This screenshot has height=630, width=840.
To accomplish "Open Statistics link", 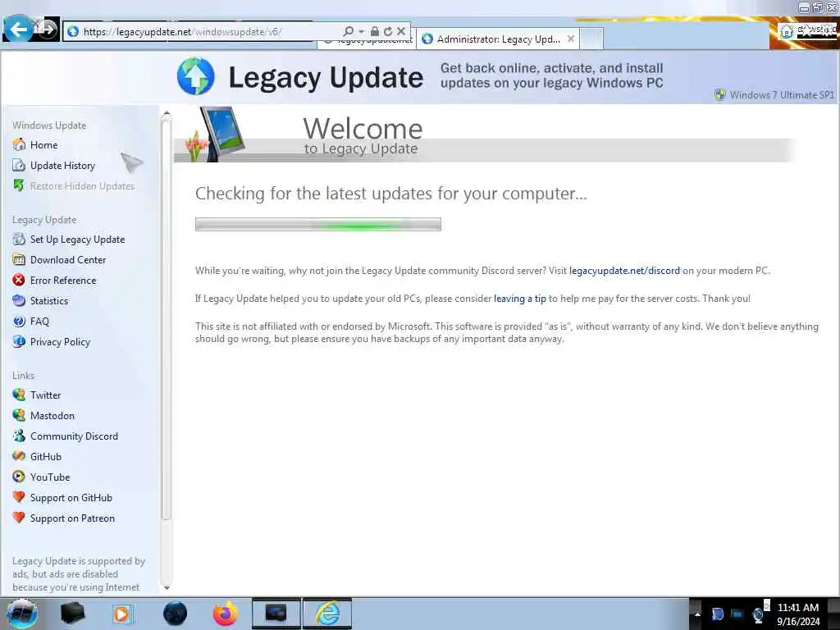I will tap(49, 301).
